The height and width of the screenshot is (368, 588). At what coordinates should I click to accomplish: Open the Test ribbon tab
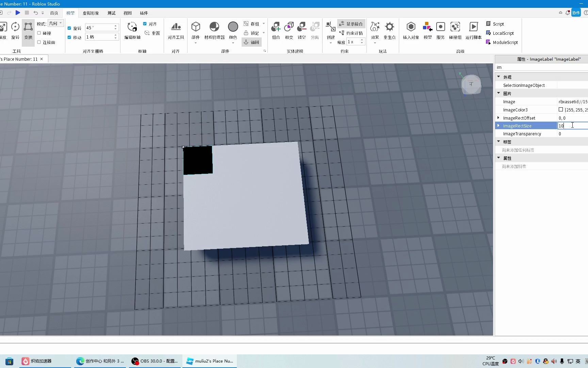click(112, 13)
